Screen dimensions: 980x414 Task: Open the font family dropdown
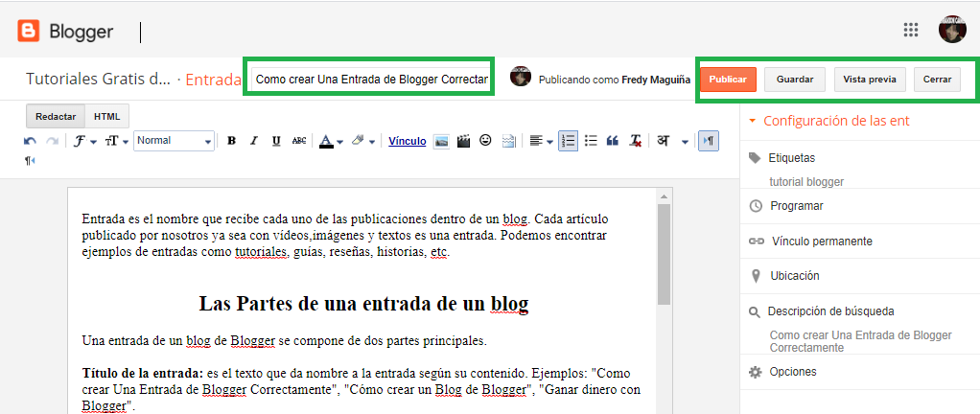(84, 142)
